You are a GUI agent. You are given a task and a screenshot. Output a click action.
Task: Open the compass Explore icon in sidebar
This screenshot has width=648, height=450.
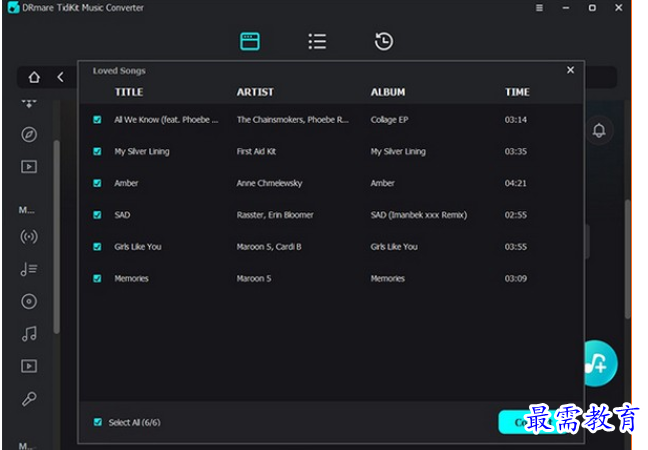coord(29,134)
